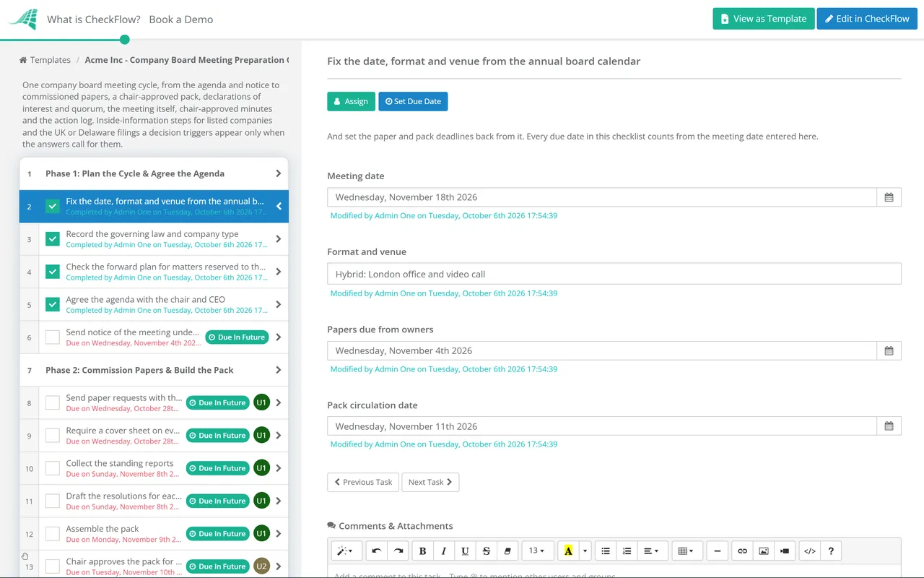Open calendar for Pack circulation date
924x578 pixels.
889,426
